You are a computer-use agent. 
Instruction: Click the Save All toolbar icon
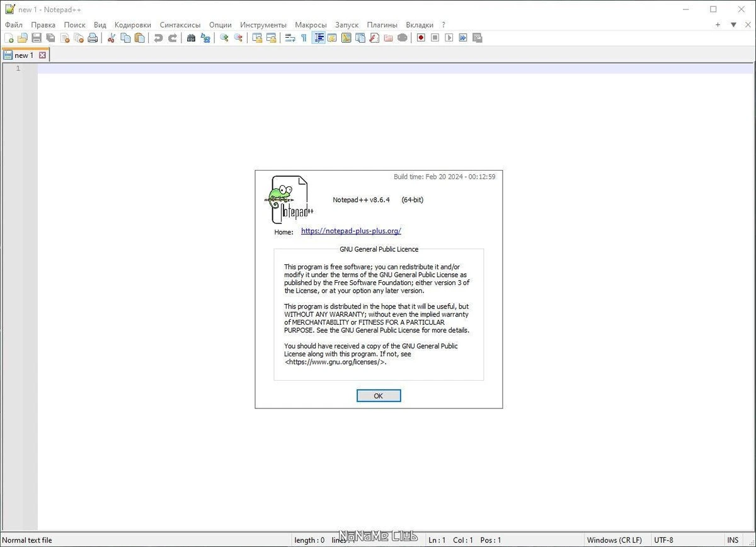point(50,38)
